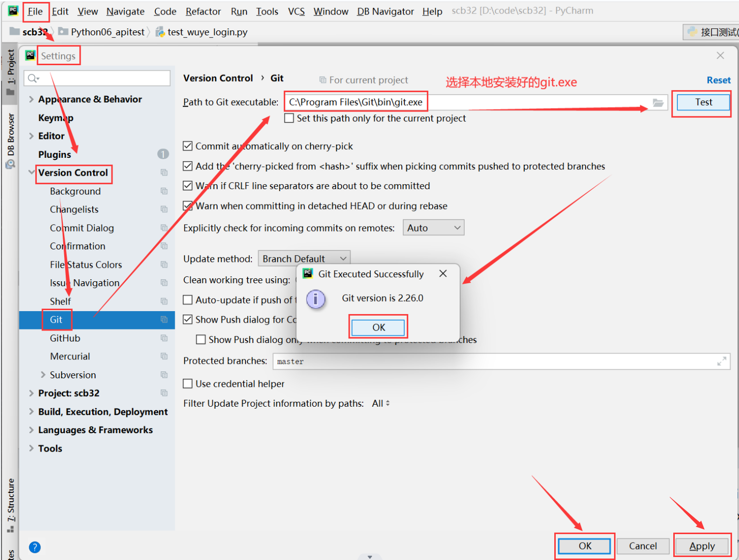The image size is (739, 560).
Task: Open the DB Browser side panel
Action: pyautogui.click(x=10, y=140)
